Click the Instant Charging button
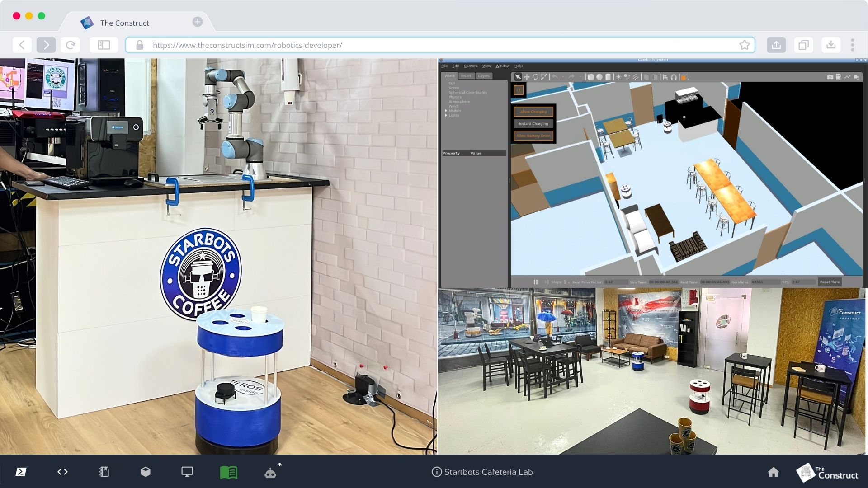 (x=533, y=123)
